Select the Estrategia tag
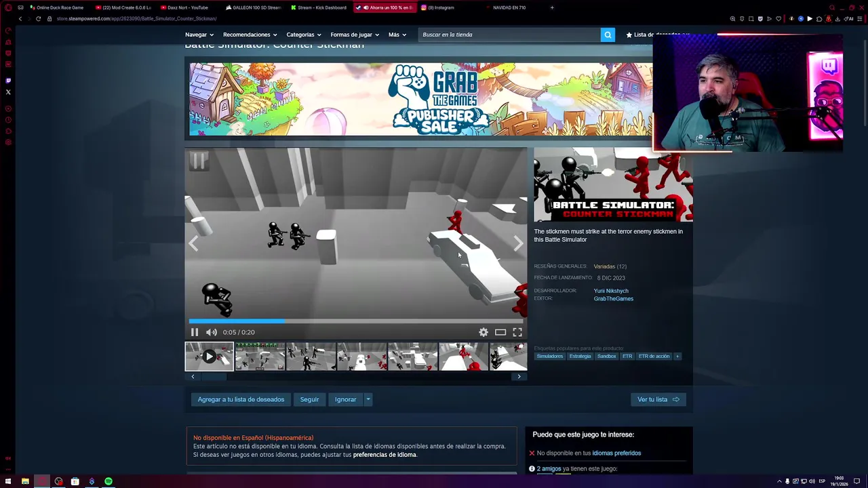Image resolution: width=868 pixels, height=488 pixels. [580, 356]
